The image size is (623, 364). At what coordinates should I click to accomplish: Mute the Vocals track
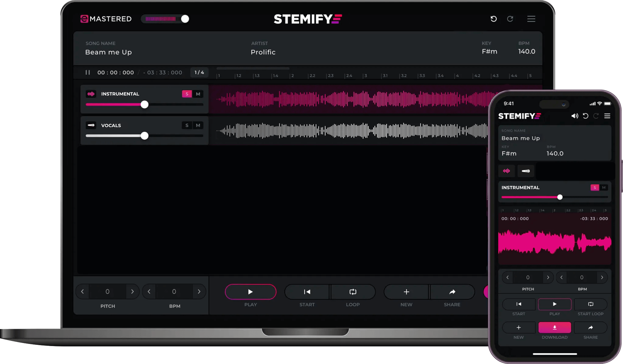pyautogui.click(x=198, y=125)
